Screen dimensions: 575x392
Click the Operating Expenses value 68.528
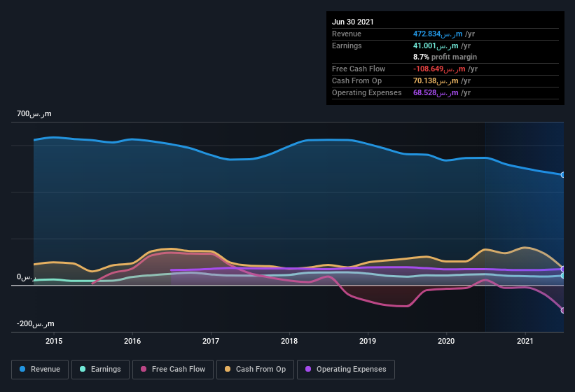point(436,92)
